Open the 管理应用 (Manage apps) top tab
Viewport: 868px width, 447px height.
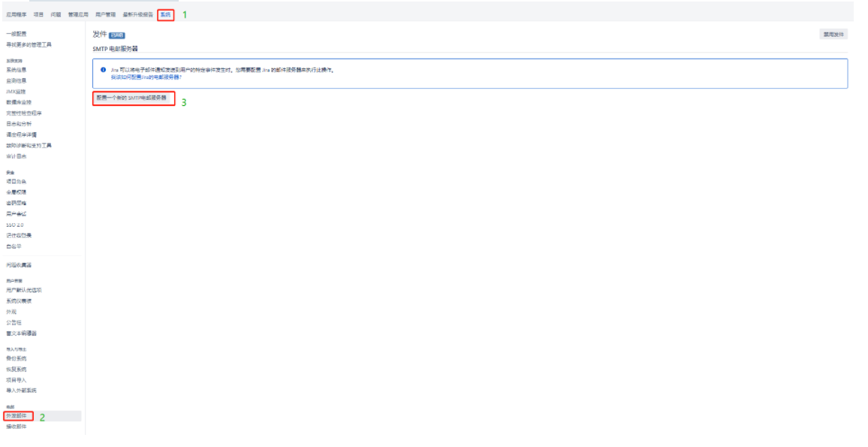click(78, 15)
